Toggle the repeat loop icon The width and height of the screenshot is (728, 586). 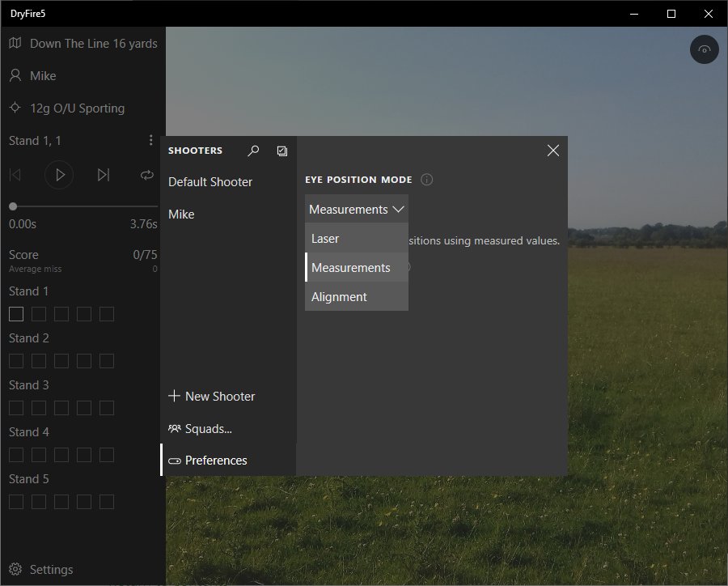click(146, 175)
